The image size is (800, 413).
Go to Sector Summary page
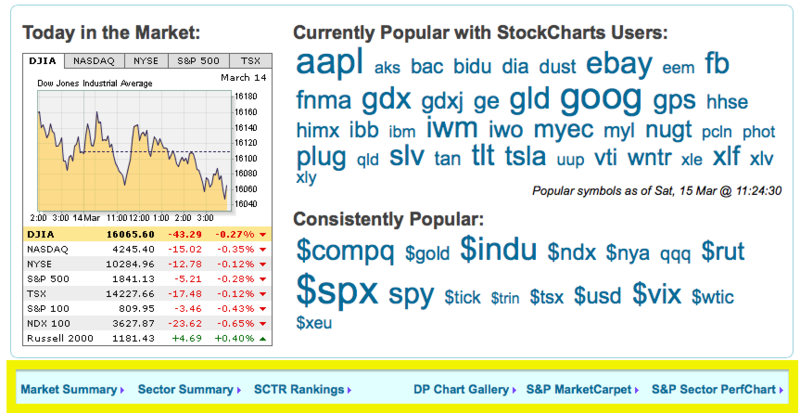[186, 389]
